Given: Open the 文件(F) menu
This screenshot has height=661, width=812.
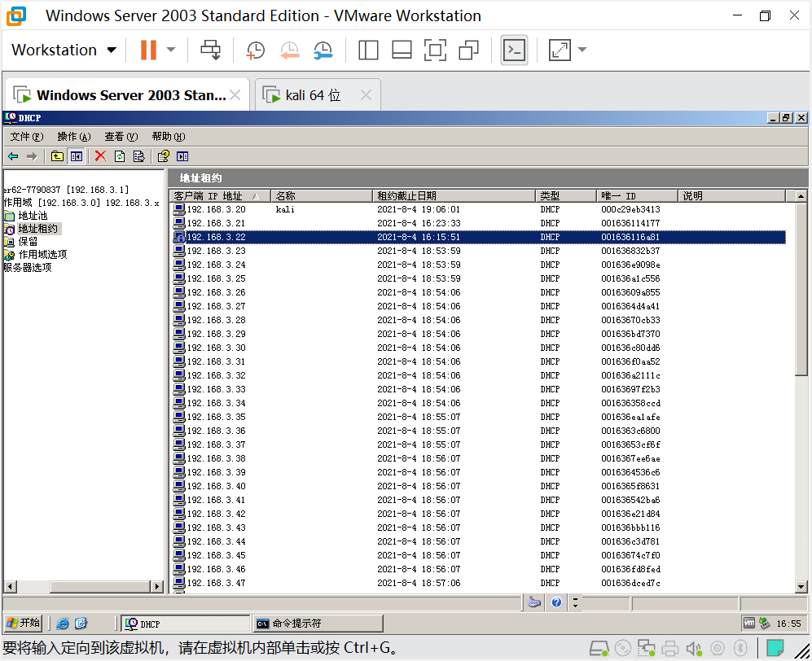Looking at the screenshot, I should (x=26, y=137).
